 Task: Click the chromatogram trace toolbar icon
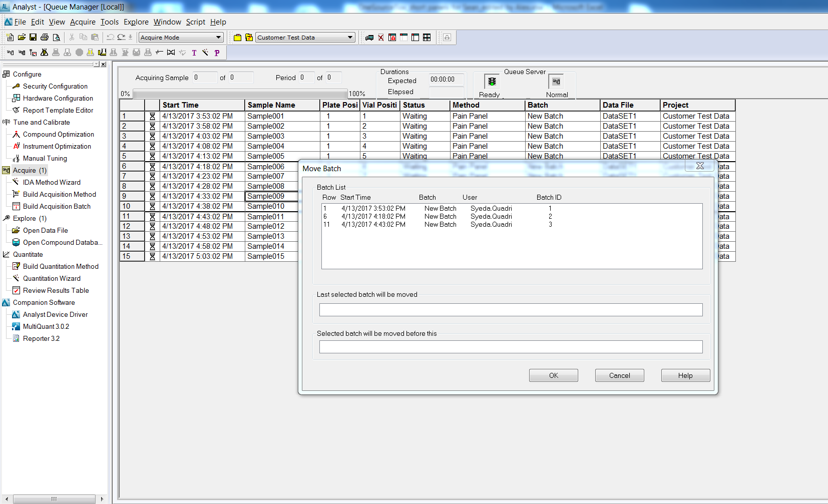(159, 53)
